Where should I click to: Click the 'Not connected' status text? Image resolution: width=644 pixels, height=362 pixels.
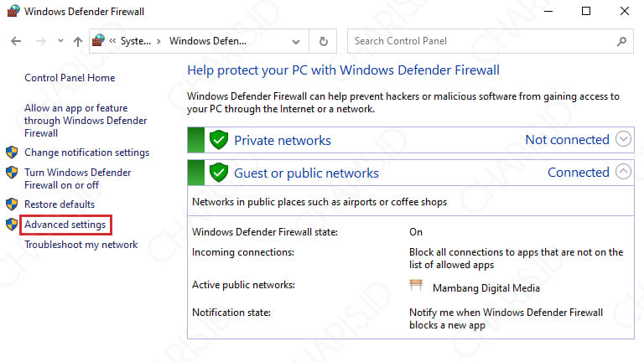tap(567, 140)
